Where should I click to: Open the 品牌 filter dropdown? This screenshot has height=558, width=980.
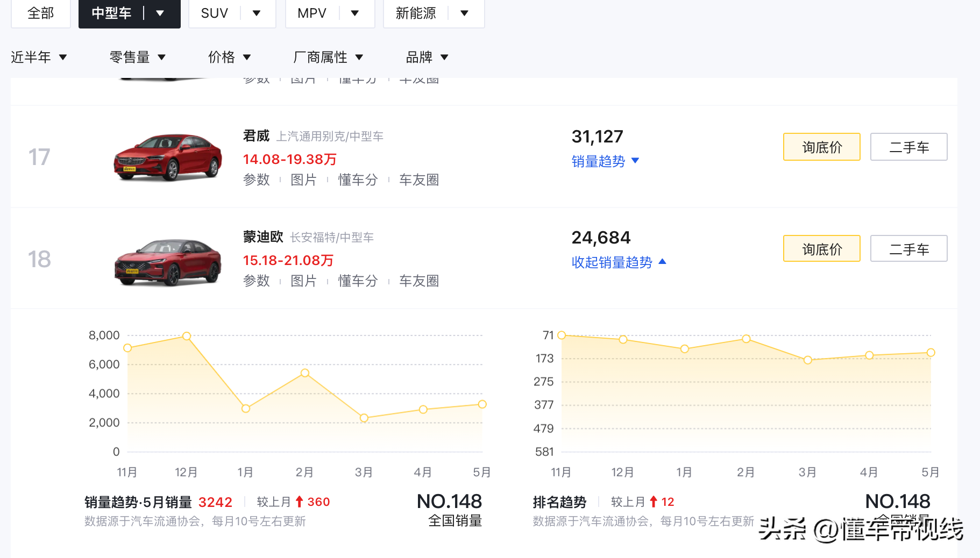click(x=427, y=57)
